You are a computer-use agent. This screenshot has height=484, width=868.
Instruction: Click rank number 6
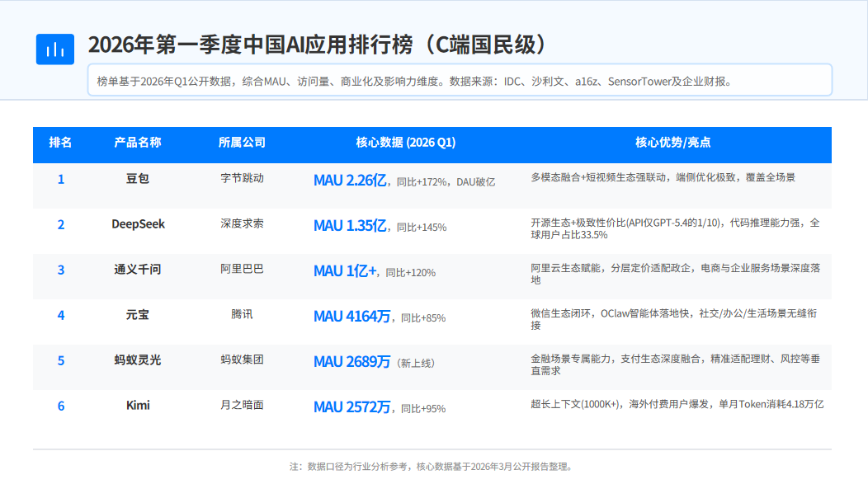(61, 406)
